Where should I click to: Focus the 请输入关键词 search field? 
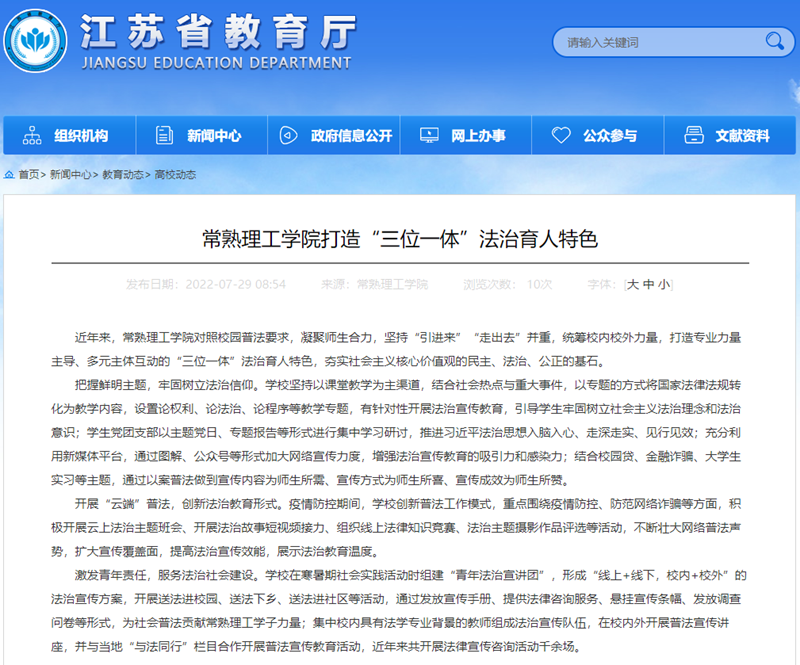(673, 42)
